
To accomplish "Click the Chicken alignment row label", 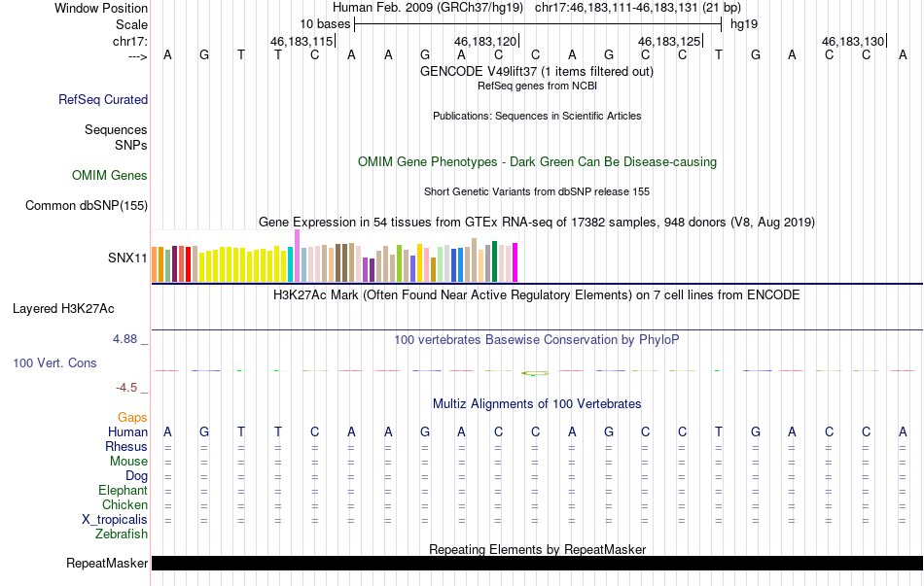I will coord(124,504).
